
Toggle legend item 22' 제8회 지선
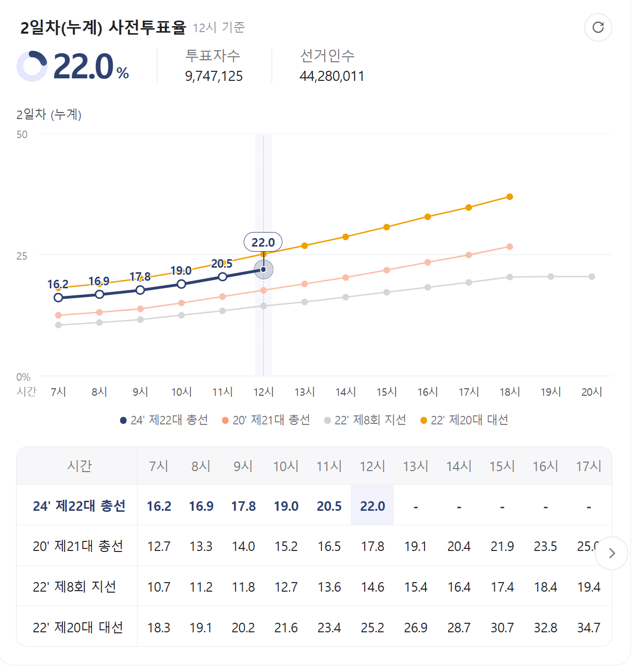tap(365, 420)
